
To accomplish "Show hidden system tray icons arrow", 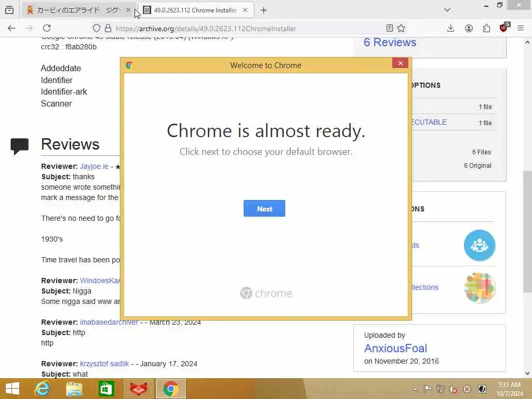I will pyautogui.click(x=415, y=389).
